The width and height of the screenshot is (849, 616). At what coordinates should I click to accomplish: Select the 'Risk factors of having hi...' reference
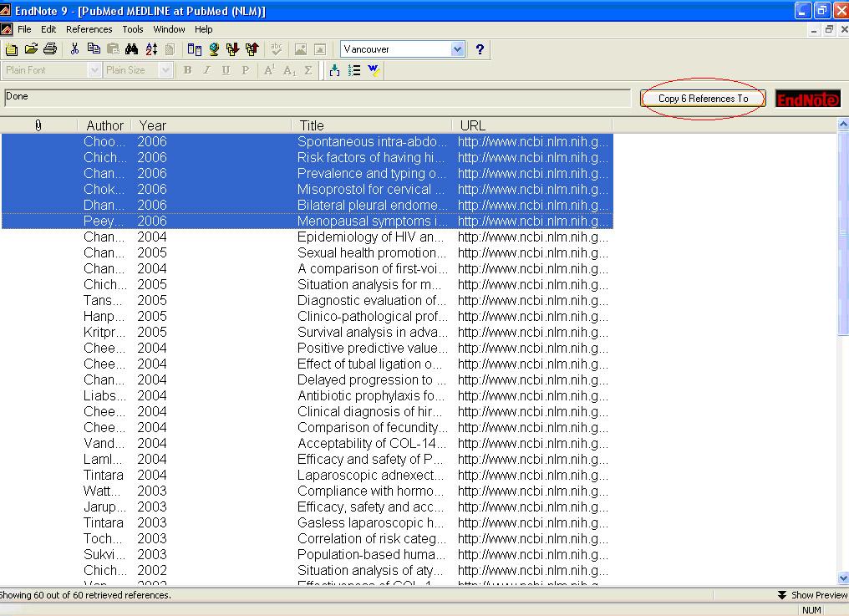point(307,158)
